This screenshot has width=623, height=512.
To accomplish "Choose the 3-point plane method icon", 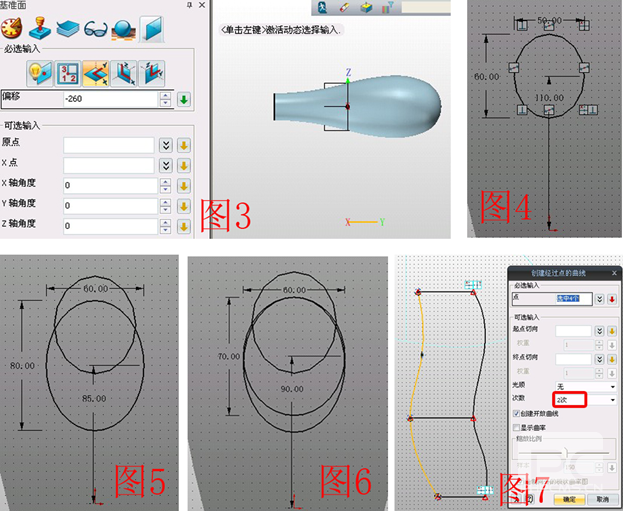I will 68,72.
